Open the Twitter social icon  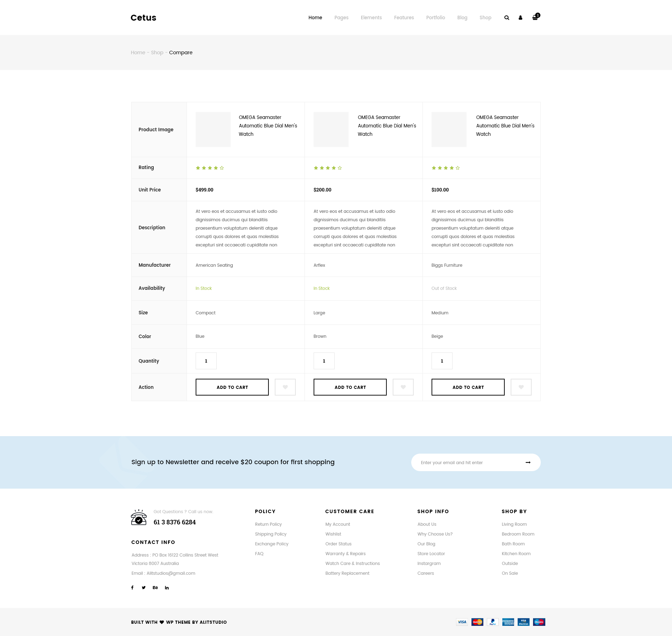(143, 588)
